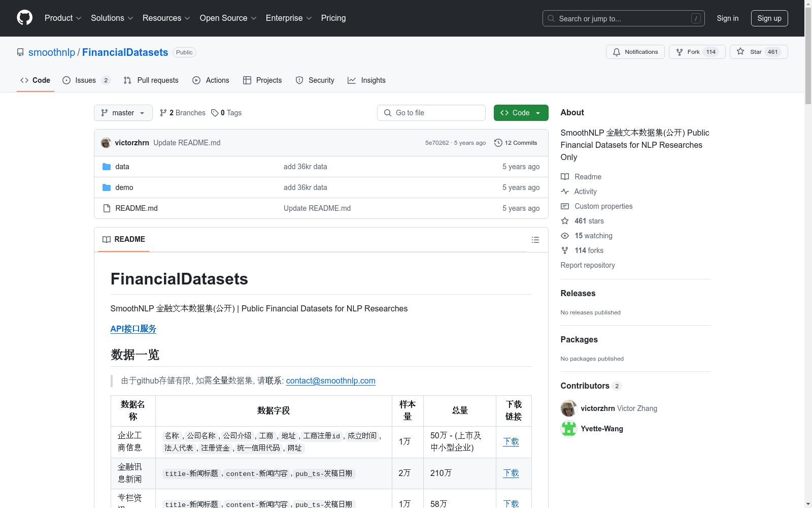
Task: Click the Sign up button
Action: point(769,18)
